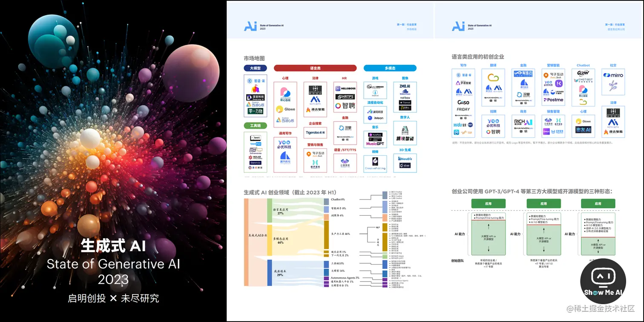Viewport: 644px width, 322px height.
Task: Click the 密友AI logo
Action: (584, 130)
